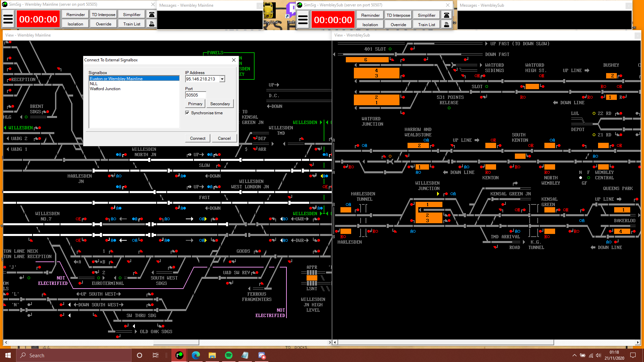Click Reminder button in WembleySub window

pyautogui.click(x=370, y=15)
